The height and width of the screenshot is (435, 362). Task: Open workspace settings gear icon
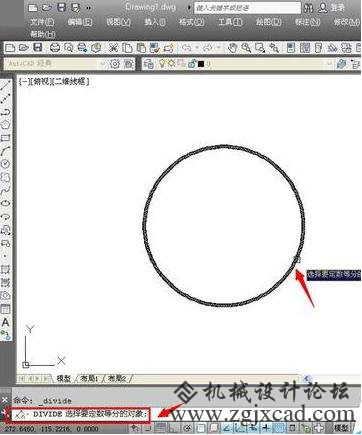pyautogui.click(x=115, y=63)
